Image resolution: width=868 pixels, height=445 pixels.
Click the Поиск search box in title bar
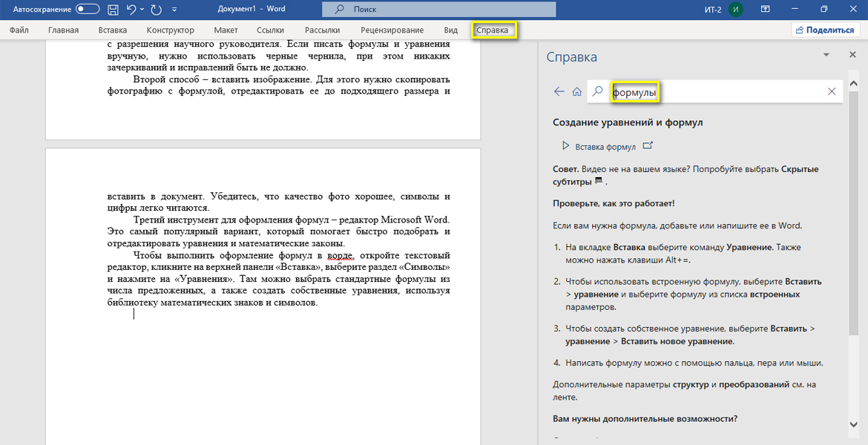point(438,10)
